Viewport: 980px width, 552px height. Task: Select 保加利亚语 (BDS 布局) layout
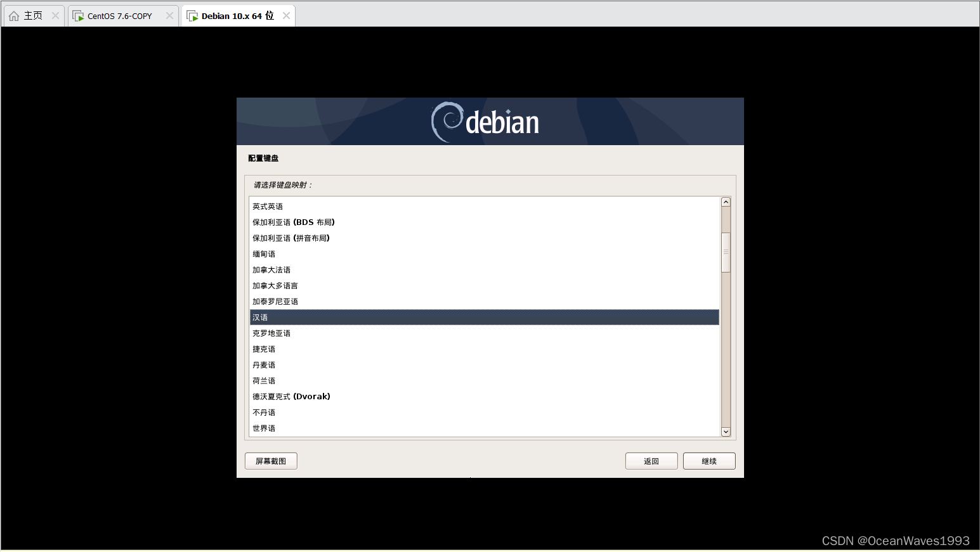click(485, 222)
